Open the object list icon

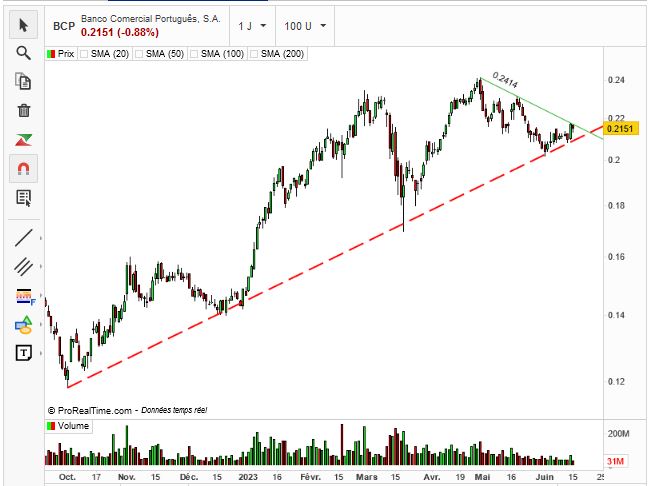(x=24, y=198)
